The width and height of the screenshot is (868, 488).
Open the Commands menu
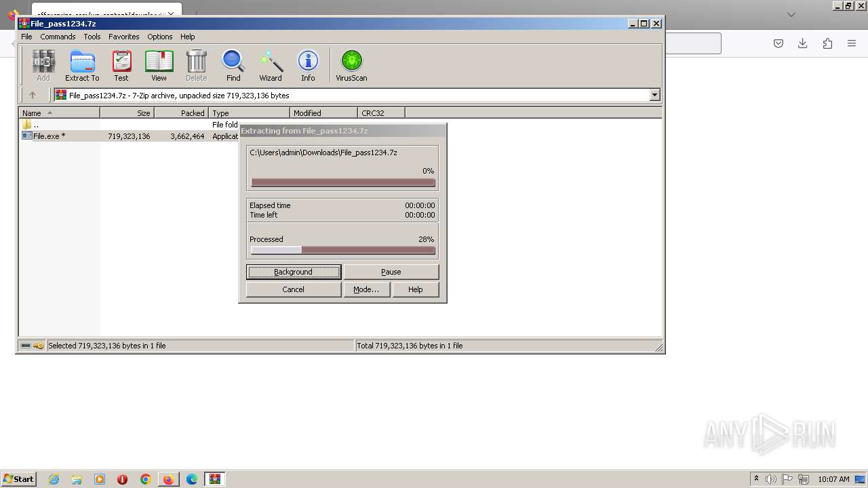[x=58, y=37]
